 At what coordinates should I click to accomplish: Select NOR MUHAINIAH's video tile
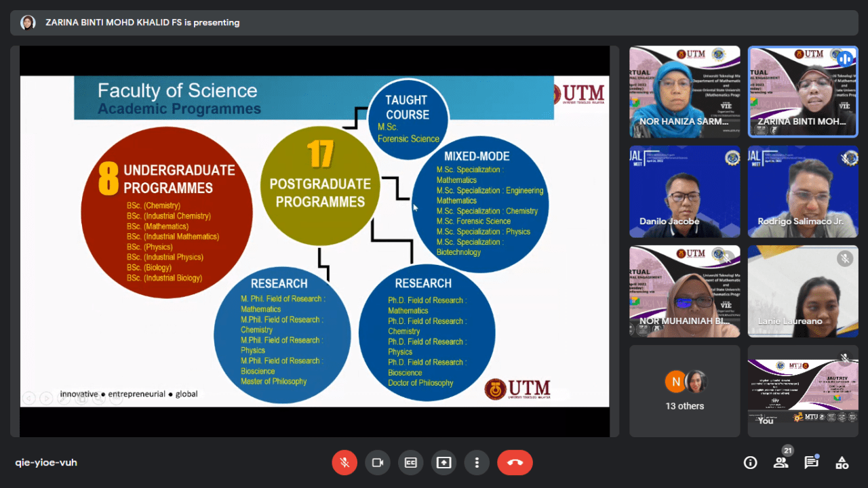(684, 291)
